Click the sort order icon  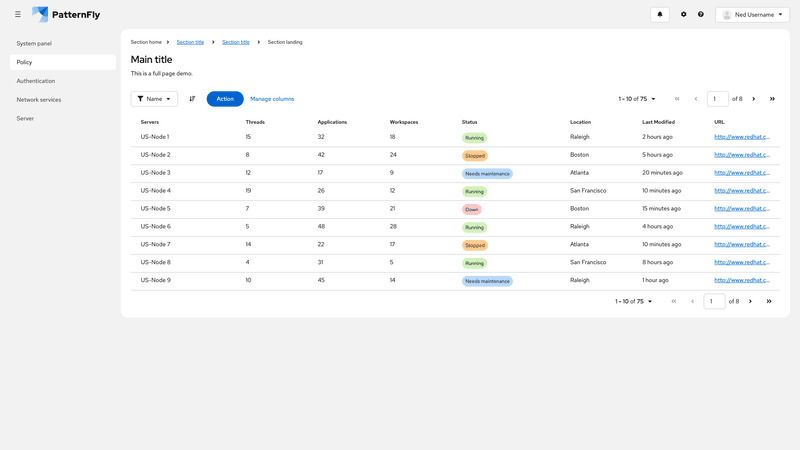[x=192, y=99]
